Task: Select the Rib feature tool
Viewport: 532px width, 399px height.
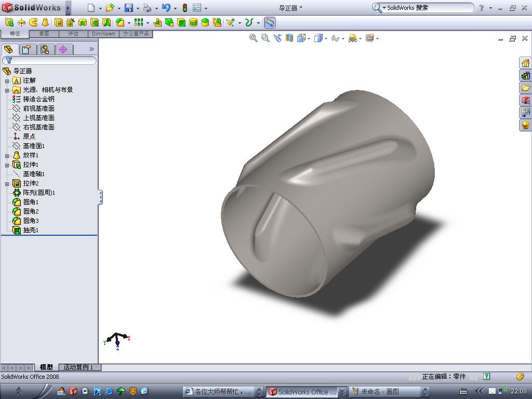Action: pos(157,23)
